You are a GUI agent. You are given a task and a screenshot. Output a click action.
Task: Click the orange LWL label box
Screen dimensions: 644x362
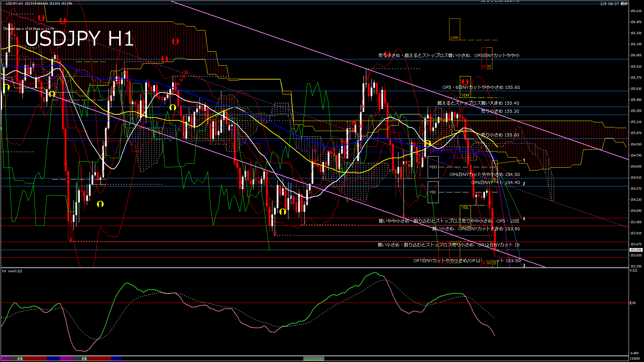tap(454, 252)
